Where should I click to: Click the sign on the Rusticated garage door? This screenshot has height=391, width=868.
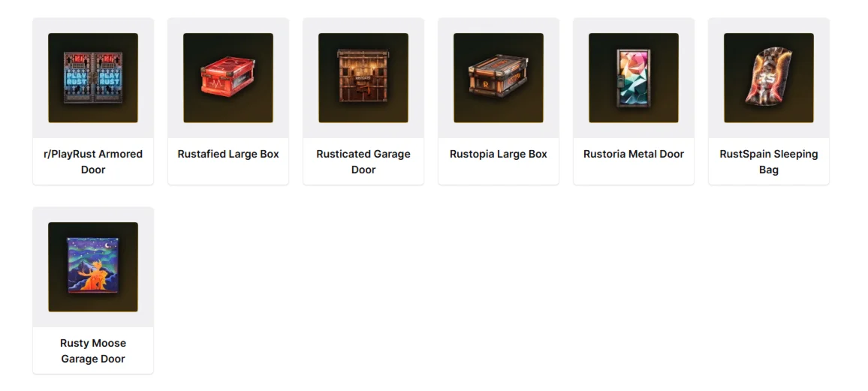coord(363,81)
